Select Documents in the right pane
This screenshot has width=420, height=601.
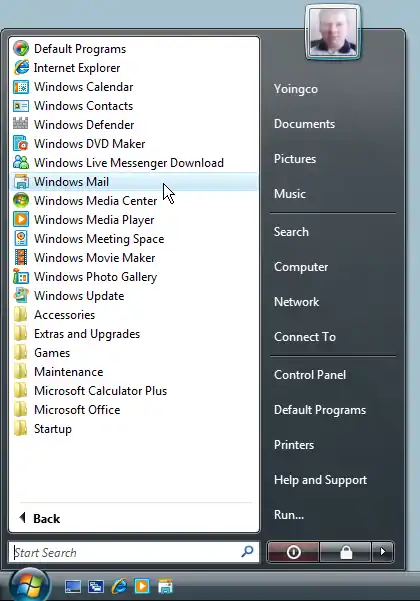[x=304, y=124]
